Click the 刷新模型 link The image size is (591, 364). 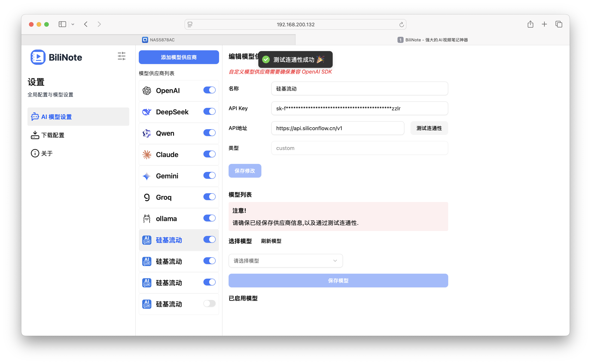click(x=271, y=241)
